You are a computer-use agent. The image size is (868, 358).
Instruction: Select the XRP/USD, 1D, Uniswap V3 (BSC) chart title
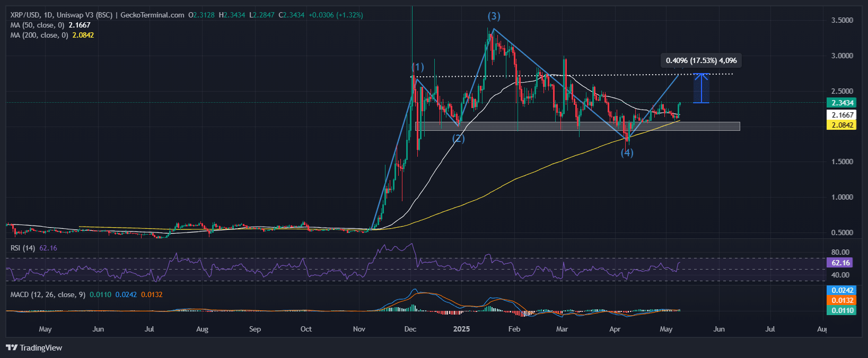pyautogui.click(x=62, y=15)
